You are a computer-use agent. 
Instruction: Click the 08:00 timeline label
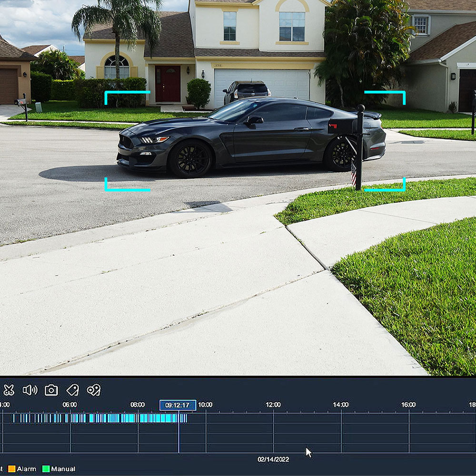[x=138, y=405]
